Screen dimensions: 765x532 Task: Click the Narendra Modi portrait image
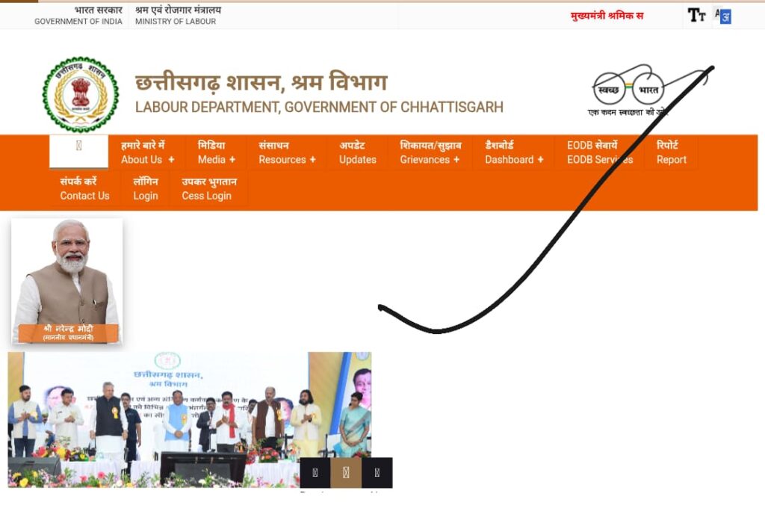pos(66,281)
